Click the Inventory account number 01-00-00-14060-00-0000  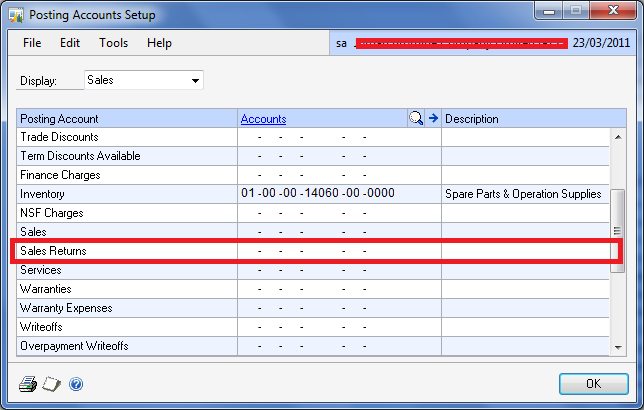click(318, 193)
